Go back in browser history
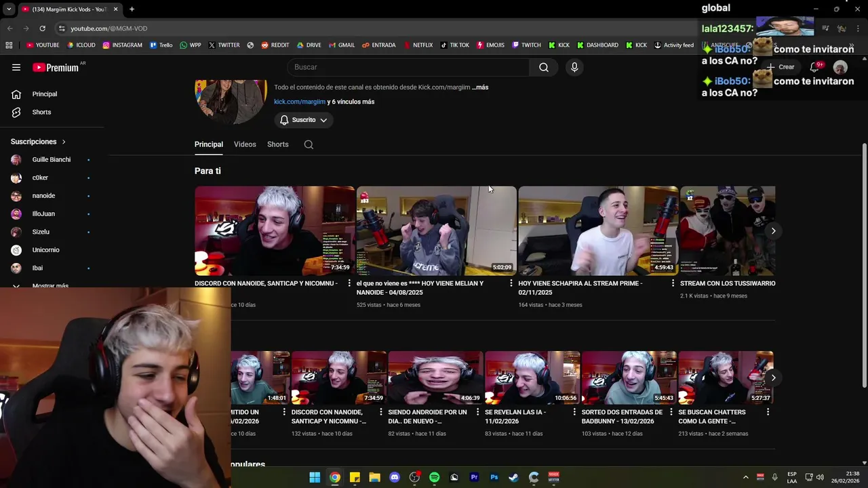This screenshot has width=868, height=488. [9, 28]
